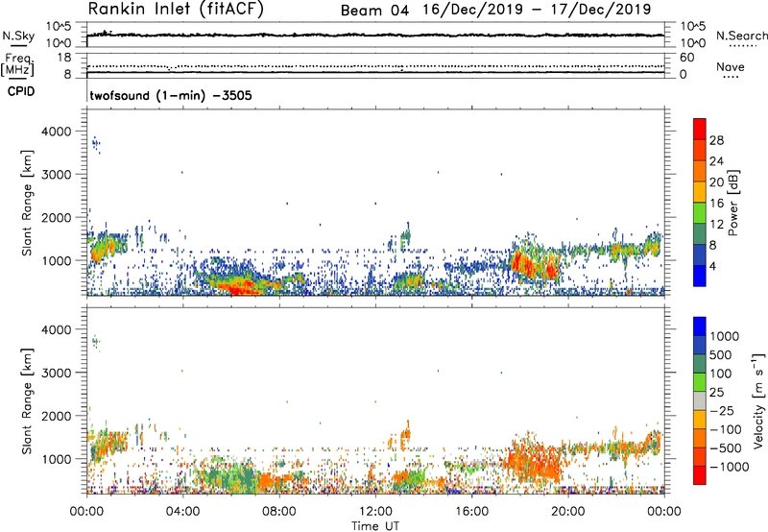The image size is (768, 532).
Task: Select the blue top of the velocity colorbar
Action: point(700,326)
